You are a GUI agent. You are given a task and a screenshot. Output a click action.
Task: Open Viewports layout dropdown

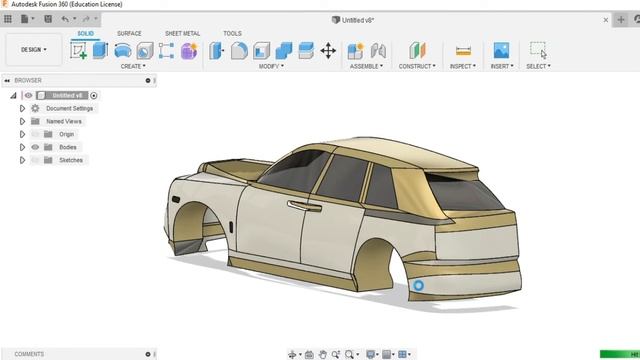pos(404,354)
